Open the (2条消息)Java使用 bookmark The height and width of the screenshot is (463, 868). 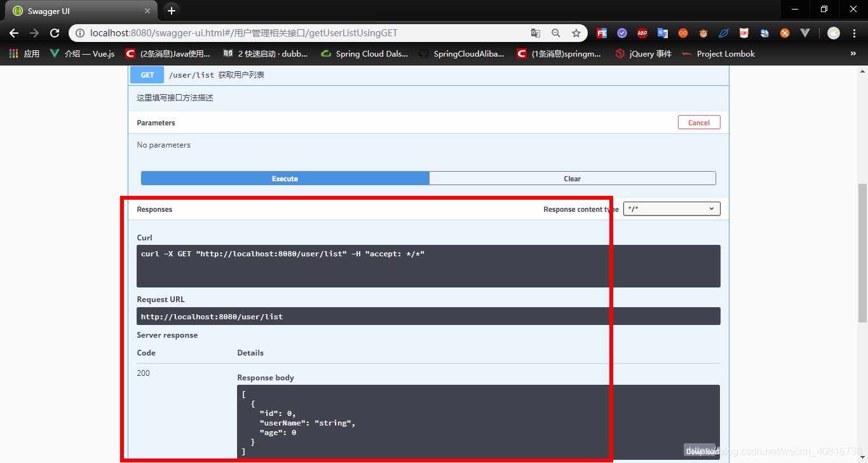168,54
